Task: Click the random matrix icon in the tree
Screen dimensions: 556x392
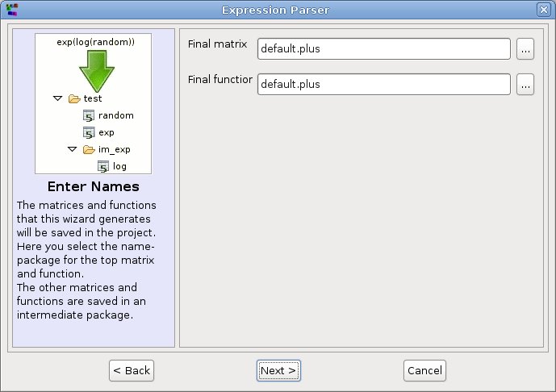Action: 90,115
